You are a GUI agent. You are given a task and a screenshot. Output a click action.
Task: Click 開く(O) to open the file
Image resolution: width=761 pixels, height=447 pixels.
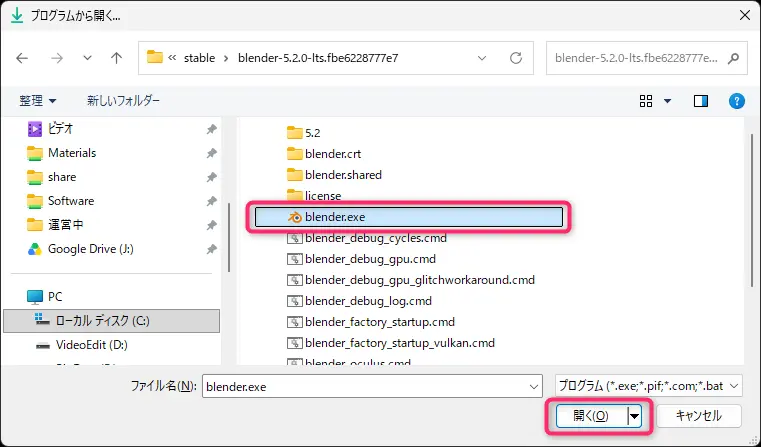click(x=591, y=416)
